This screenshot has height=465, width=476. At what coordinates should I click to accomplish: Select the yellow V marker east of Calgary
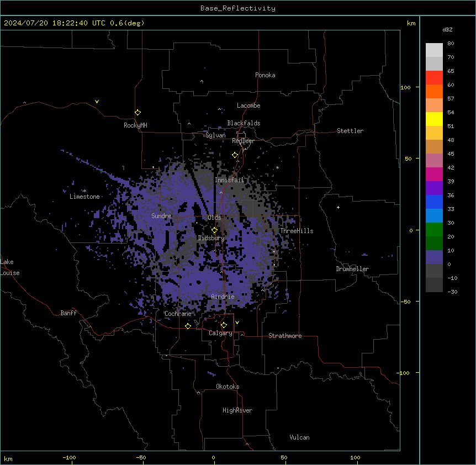237,323
